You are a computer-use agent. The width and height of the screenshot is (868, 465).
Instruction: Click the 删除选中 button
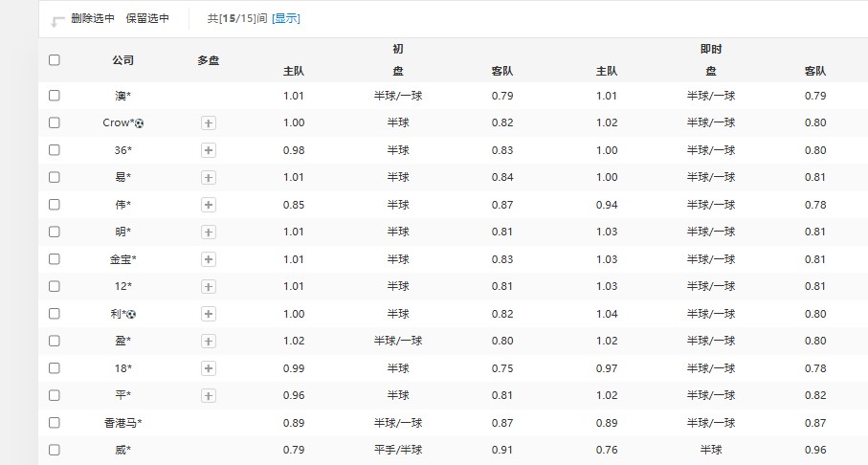click(93, 18)
